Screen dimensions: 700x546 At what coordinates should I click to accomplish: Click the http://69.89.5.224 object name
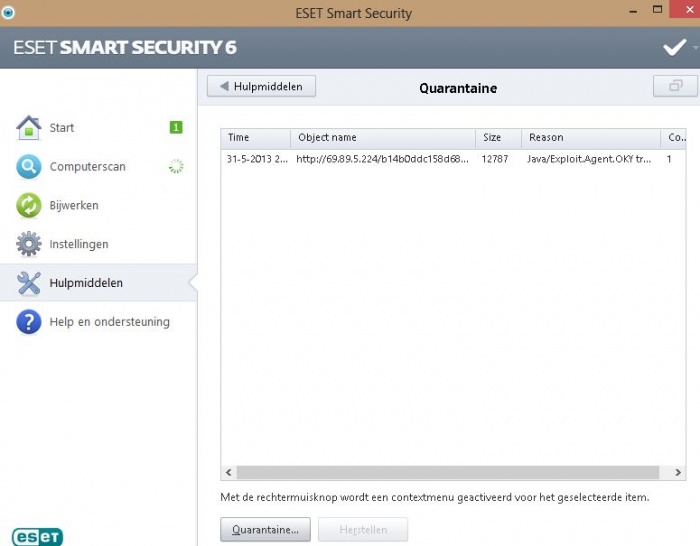(x=383, y=159)
